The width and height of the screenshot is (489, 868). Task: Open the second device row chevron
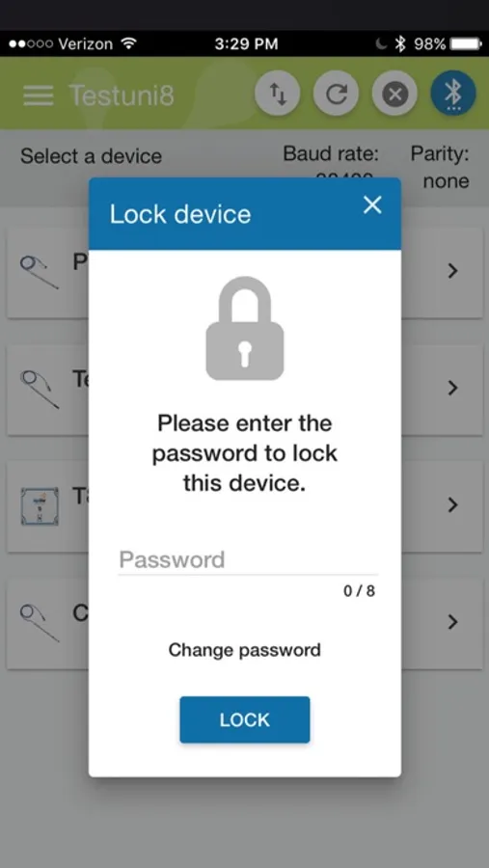point(453,388)
